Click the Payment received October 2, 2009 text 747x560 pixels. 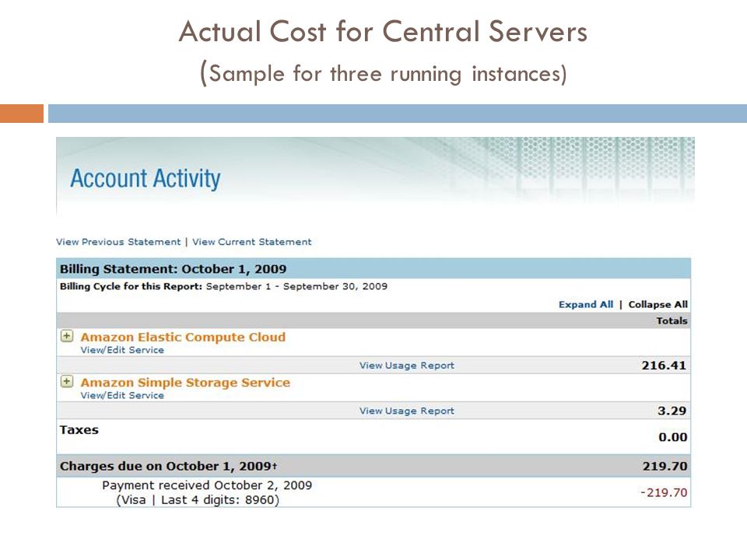click(207, 485)
